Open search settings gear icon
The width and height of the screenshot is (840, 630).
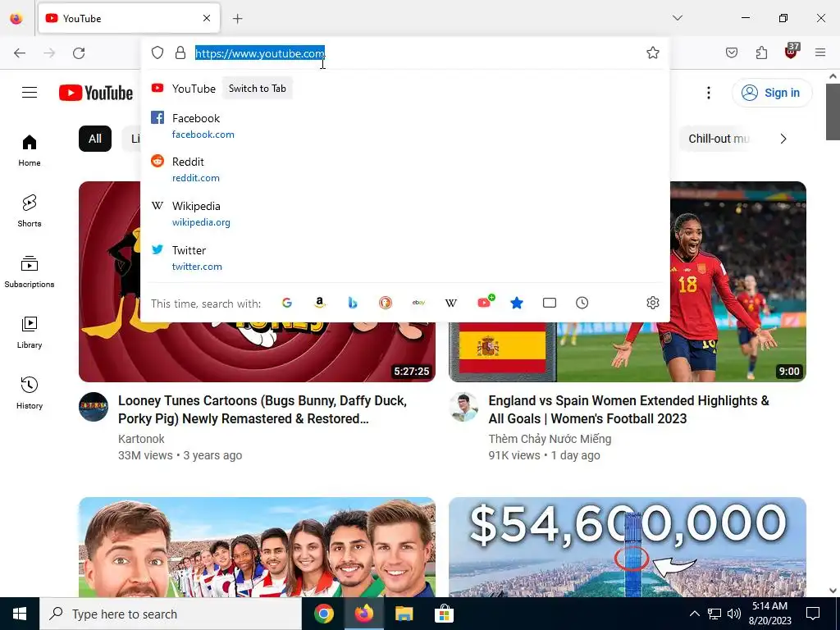click(652, 304)
